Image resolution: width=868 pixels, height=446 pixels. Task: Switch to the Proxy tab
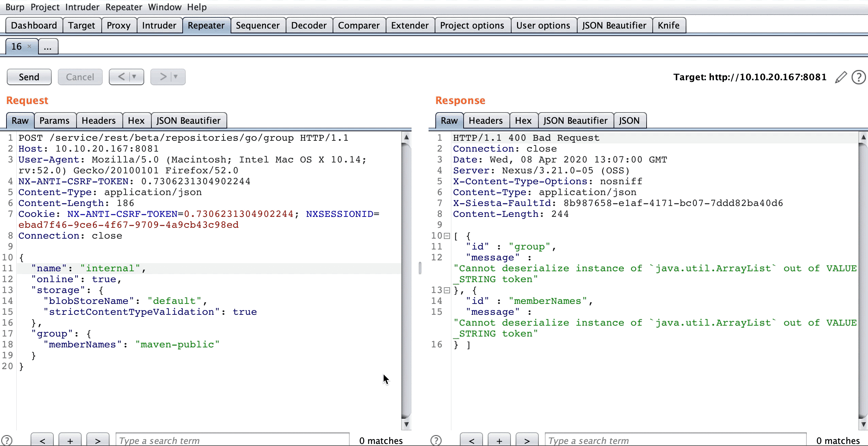(x=119, y=25)
